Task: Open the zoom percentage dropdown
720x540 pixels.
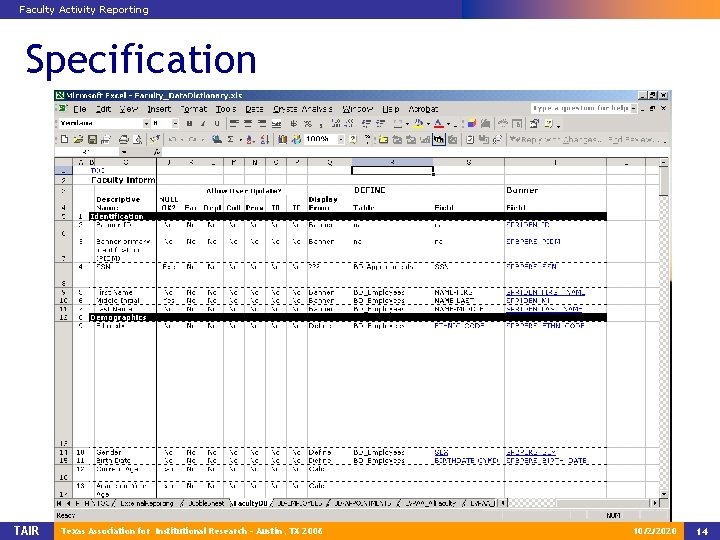Action: 341,139
